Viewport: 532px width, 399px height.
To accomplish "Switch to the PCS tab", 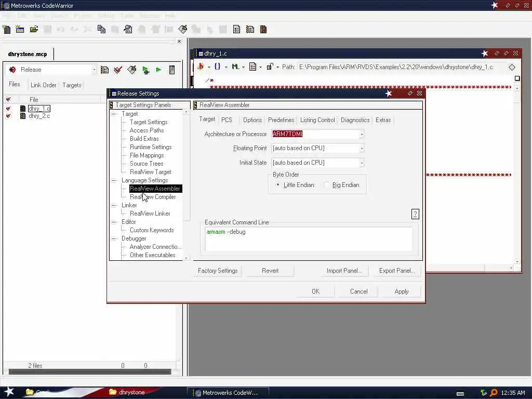I will click(x=227, y=120).
